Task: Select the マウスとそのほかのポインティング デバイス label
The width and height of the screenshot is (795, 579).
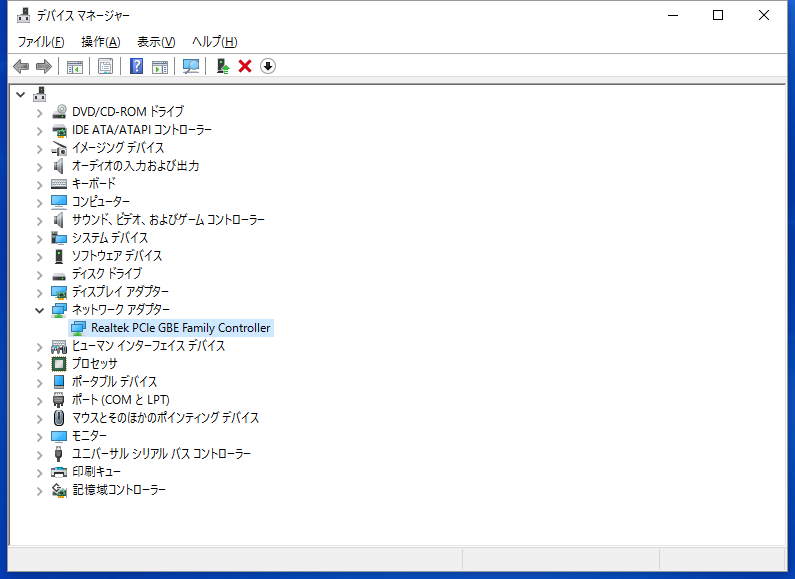Action: (x=165, y=418)
